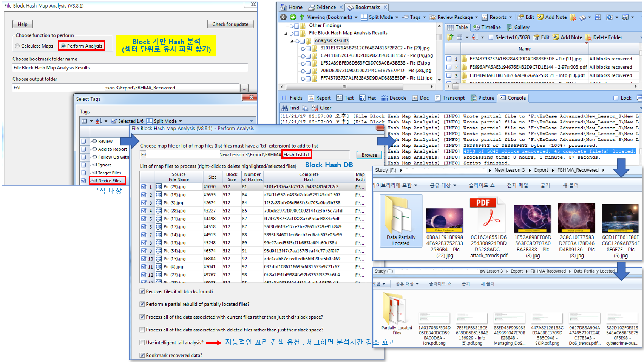Click the hash map icon beside Pic (22).jpg
The width and height of the screenshot is (644, 362).
[x=159, y=275]
